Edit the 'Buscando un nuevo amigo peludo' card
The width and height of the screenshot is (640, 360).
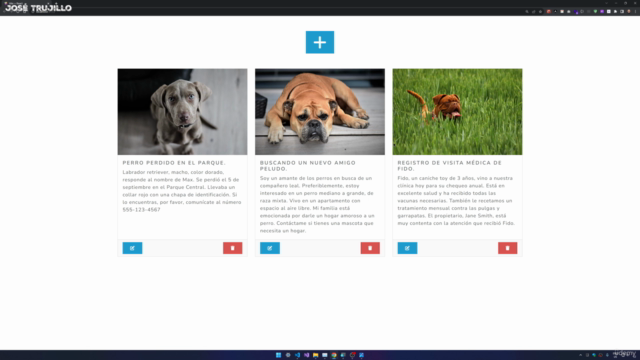(x=270, y=248)
